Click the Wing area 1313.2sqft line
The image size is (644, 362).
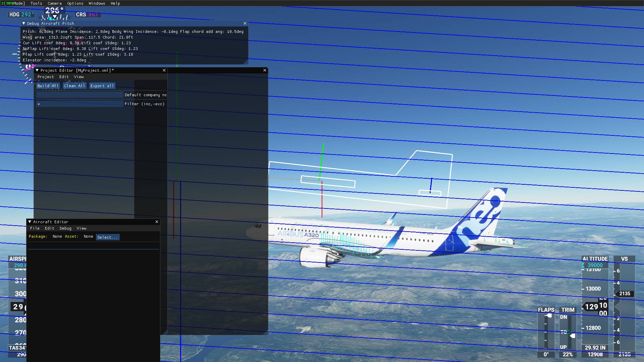pyautogui.click(x=78, y=37)
